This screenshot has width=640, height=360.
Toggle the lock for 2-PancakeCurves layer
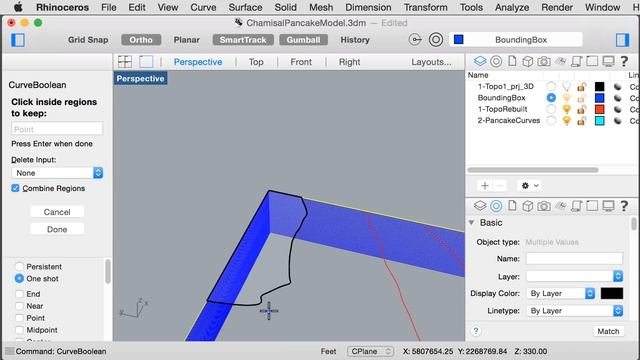coord(581,120)
